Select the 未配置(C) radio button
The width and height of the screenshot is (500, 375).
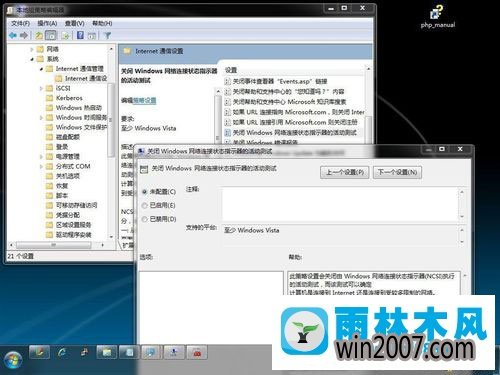click(x=144, y=192)
